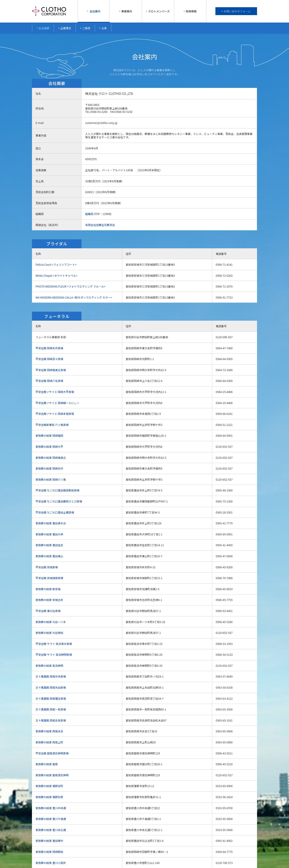Open the クロトメンバーズ menu item
Viewport: 289px width, 868px height.
[158, 11]
